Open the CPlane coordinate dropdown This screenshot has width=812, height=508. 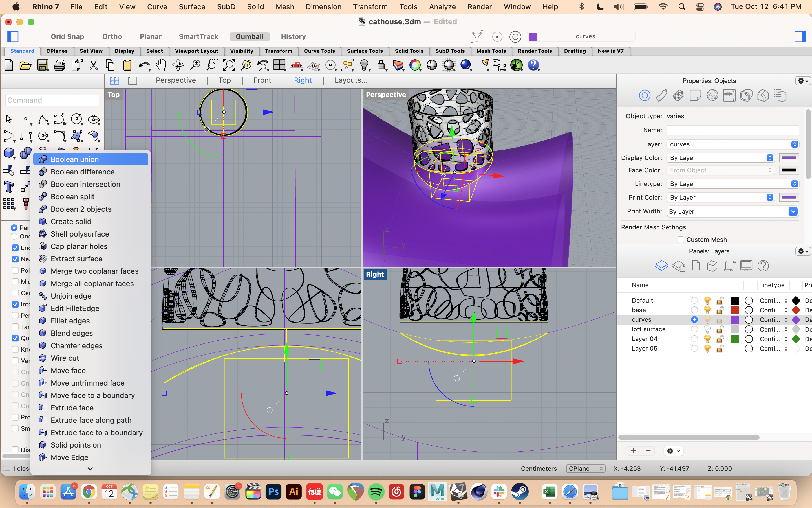[x=586, y=468]
